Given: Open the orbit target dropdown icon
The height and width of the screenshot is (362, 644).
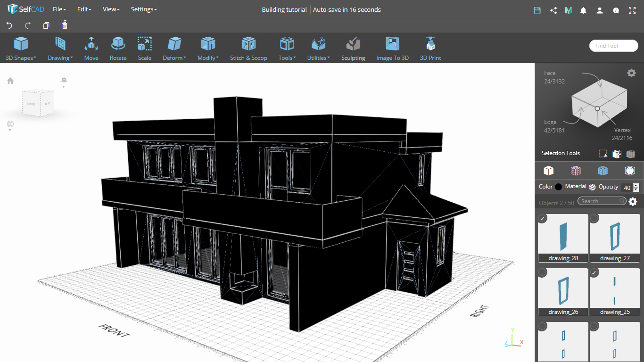Looking at the screenshot, I should click(x=10, y=125).
